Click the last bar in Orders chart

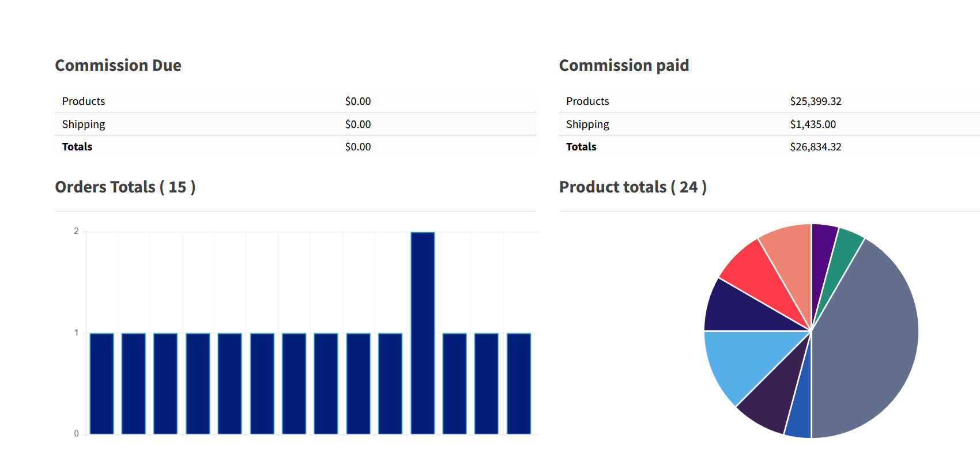519,383
